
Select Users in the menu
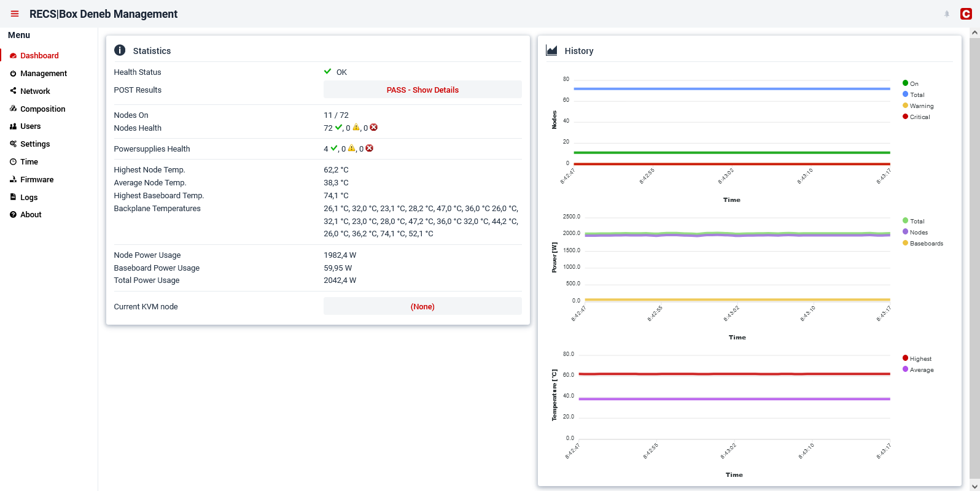pos(30,126)
